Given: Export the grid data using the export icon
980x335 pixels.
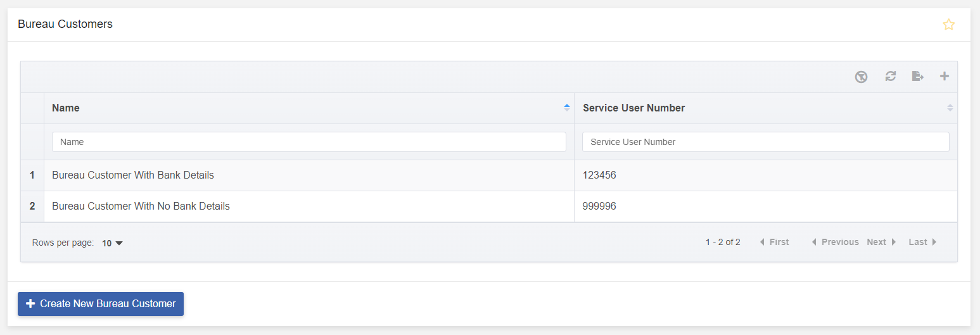Looking at the screenshot, I should pyautogui.click(x=917, y=76).
